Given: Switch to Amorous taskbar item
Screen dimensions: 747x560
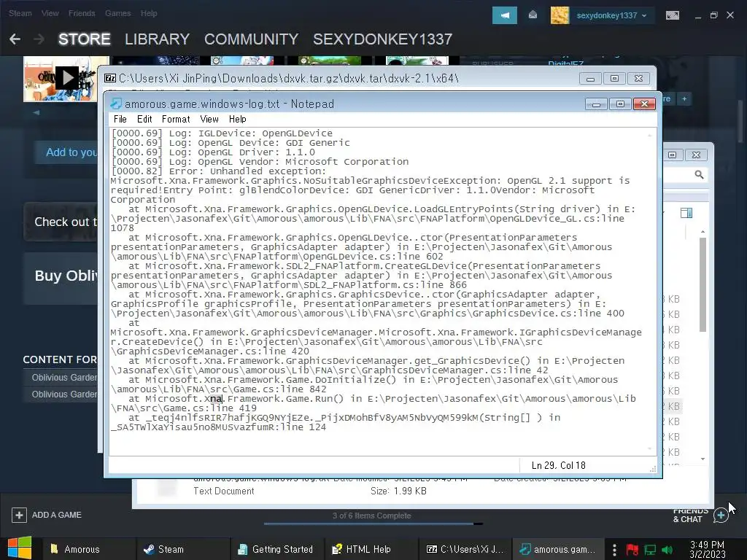Looking at the screenshot, I should [x=88, y=549].
